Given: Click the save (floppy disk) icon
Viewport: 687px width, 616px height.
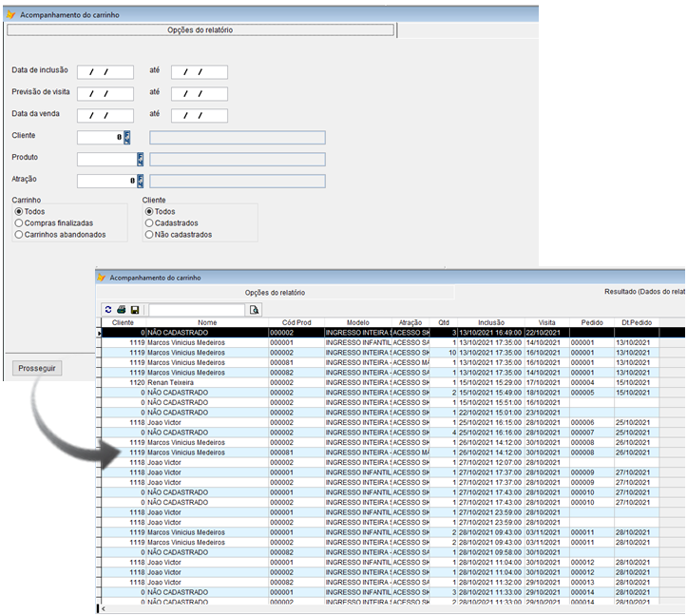Looking at the screenshot, I should click(135, 310).
